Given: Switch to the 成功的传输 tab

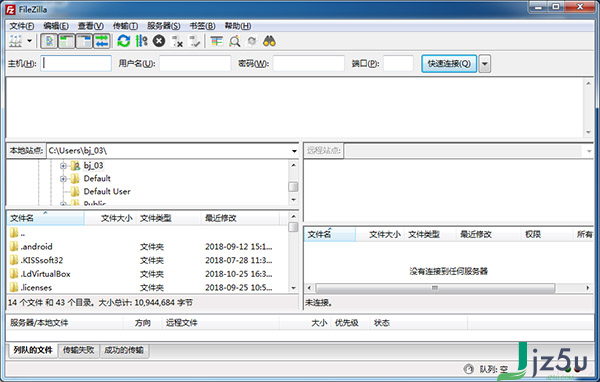Looking at the screenshot, I should [x=124, y=350].
